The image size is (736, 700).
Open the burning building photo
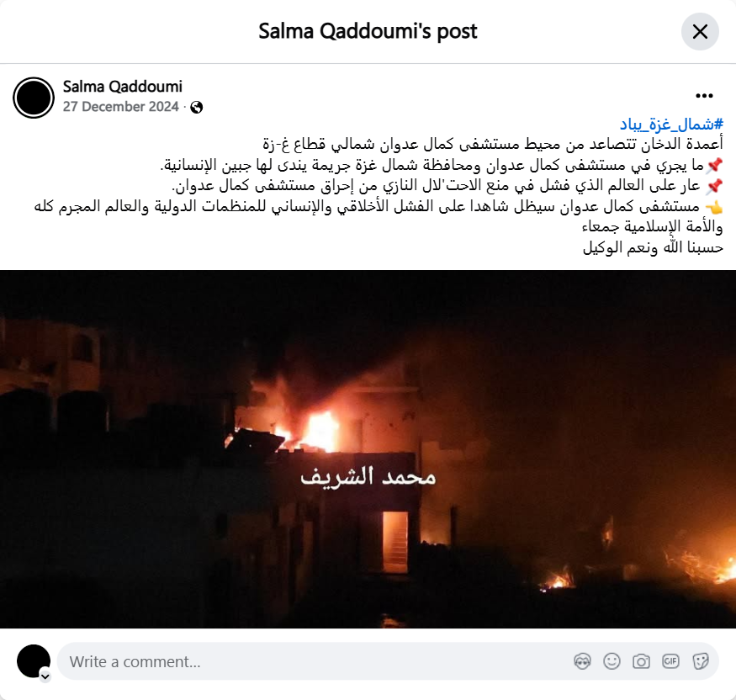coord(368,448)
